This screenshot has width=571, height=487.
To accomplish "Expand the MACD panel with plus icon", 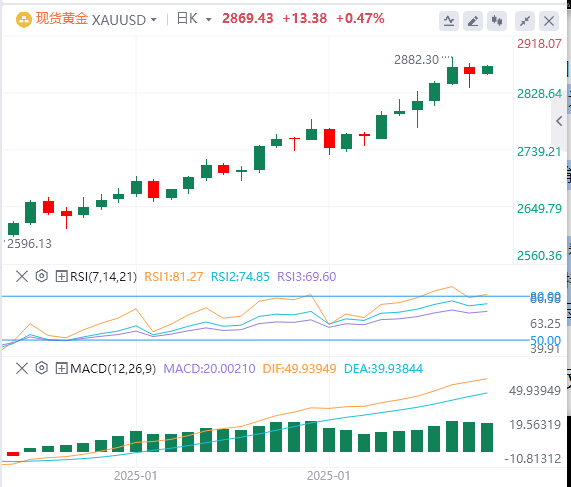I will (61, 368).
